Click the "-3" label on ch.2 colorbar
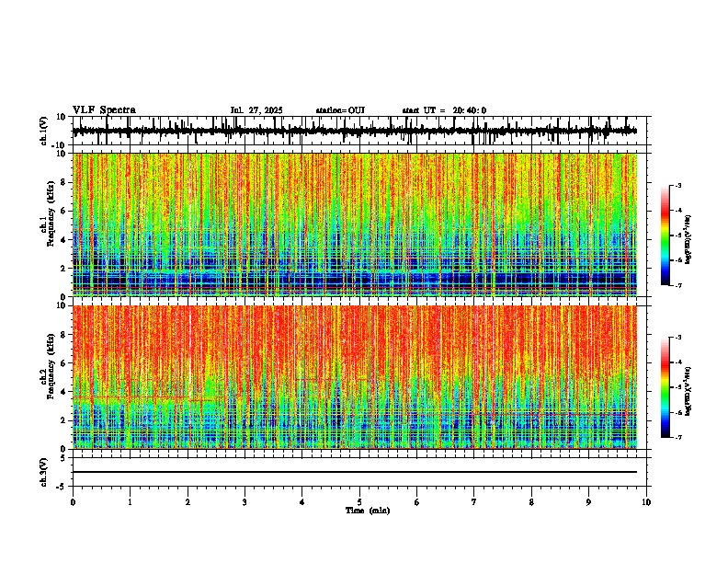 point(677,337)
